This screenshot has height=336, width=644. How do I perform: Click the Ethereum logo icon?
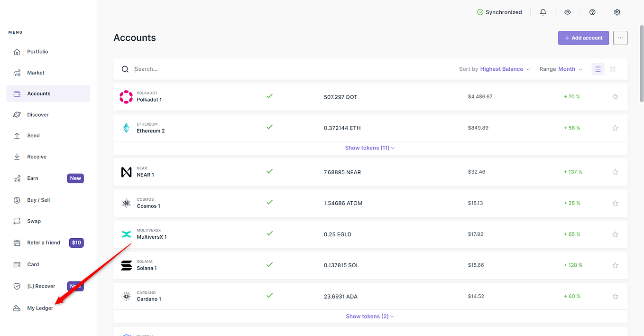126,128
